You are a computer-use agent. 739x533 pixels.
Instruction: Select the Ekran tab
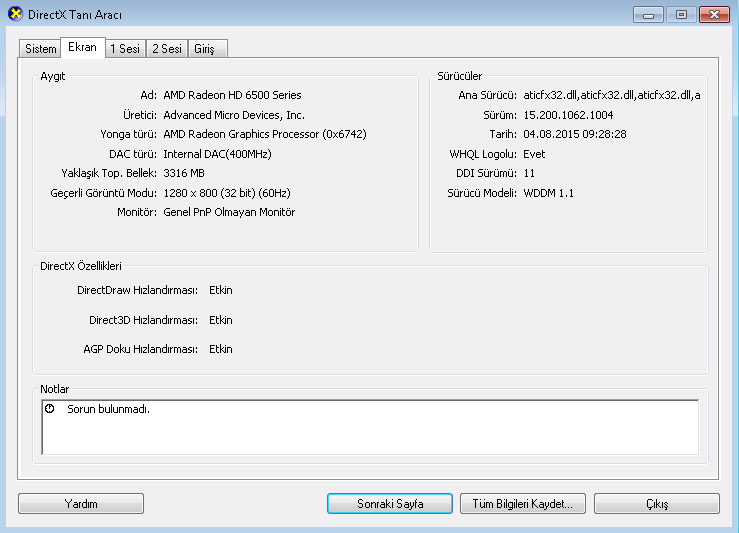[82, 47]
